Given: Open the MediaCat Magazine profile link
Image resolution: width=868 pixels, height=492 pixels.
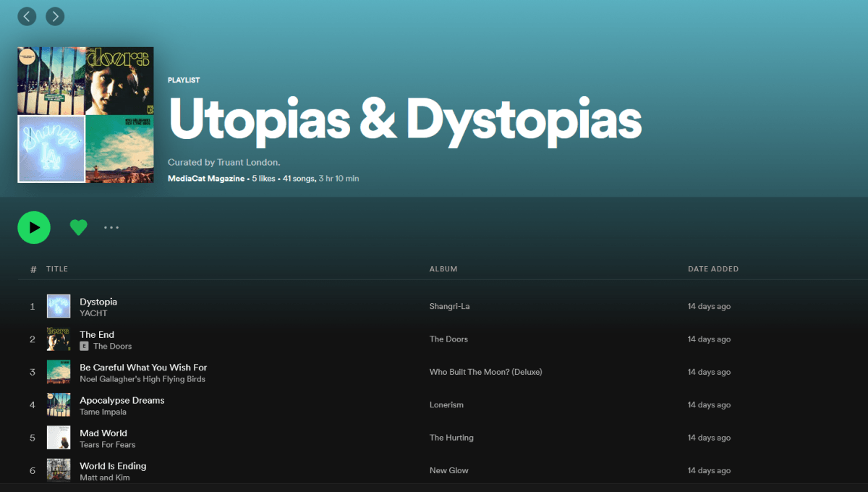Looking at the screenshot, I should click(205, 179).
